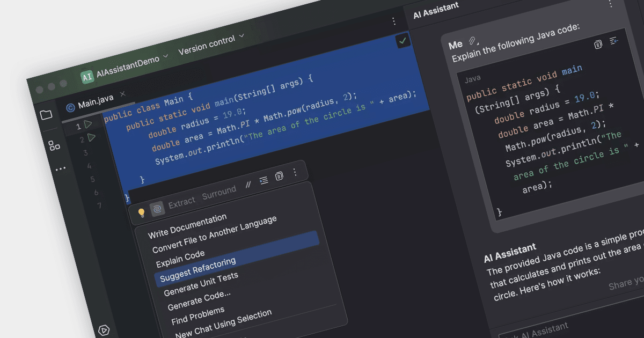Open the Services icon in left sidebar
This screenshot has width=644, height=338.
104,330
